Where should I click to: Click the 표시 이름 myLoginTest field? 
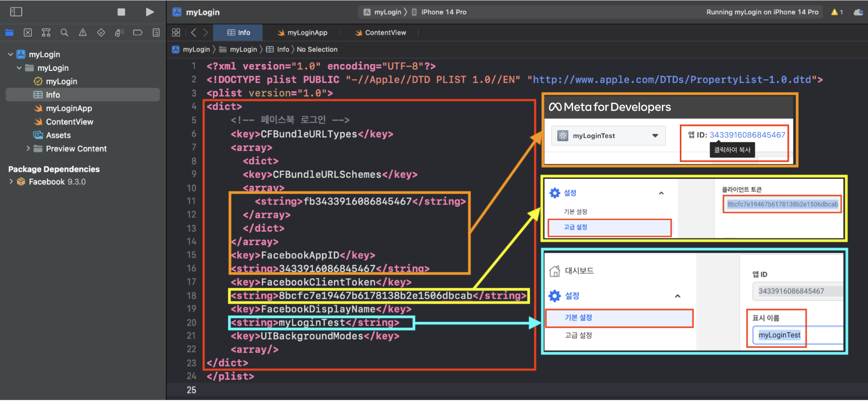[x=797, y=335]
